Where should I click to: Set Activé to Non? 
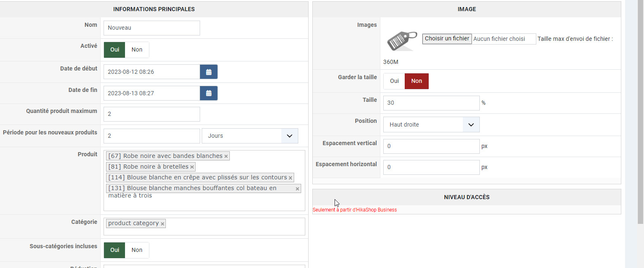tap(137, 50)
